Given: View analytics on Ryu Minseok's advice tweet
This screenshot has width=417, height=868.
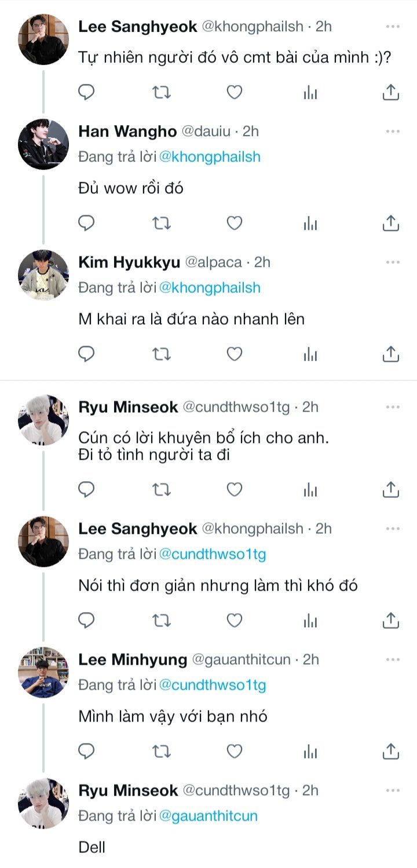Looking at the screenshot, I should coord(311,490).
